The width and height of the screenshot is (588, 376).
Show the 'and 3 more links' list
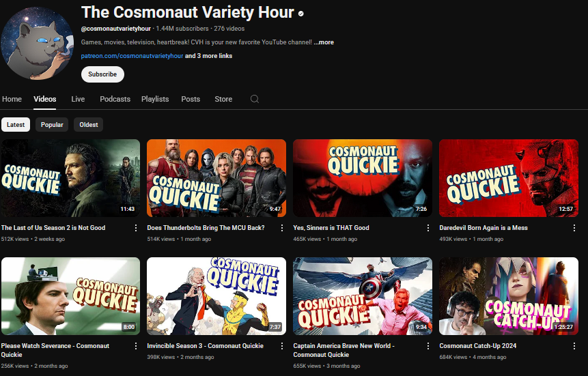(208, 56)
